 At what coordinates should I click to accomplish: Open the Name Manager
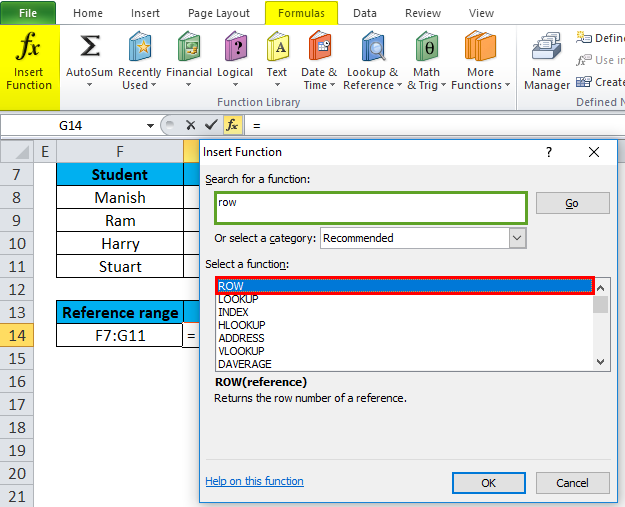click(546, 61)
